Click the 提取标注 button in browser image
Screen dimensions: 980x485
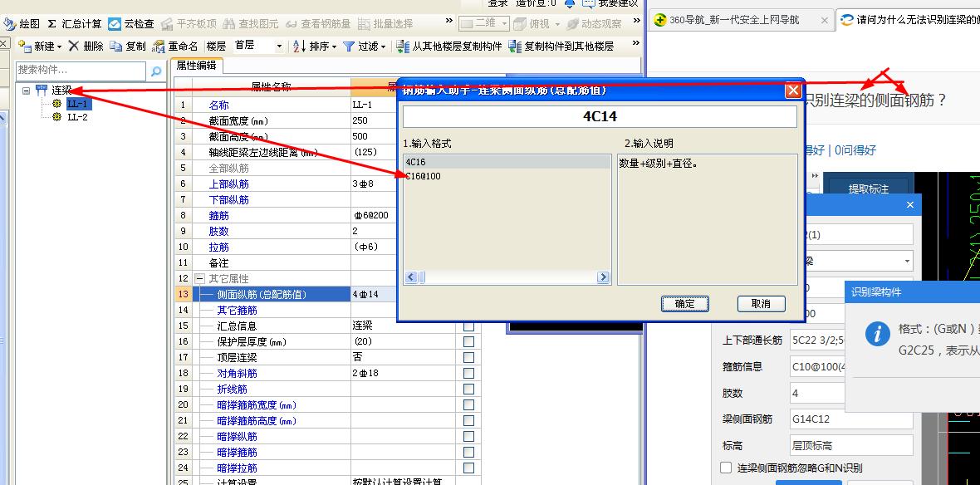pyautogui.click(x=869, y=189)
